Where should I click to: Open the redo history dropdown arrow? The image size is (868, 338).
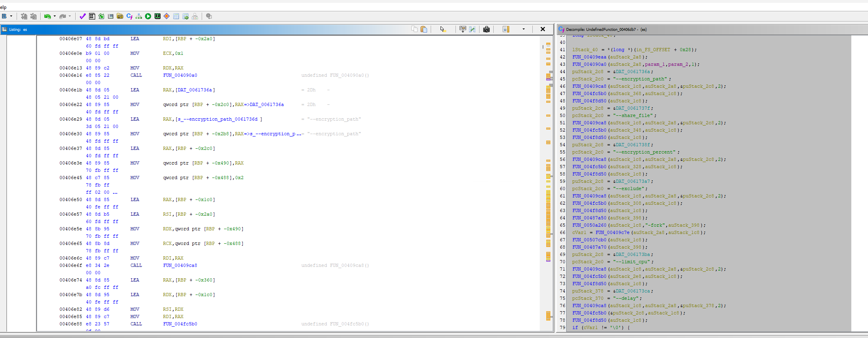[70, 16]
